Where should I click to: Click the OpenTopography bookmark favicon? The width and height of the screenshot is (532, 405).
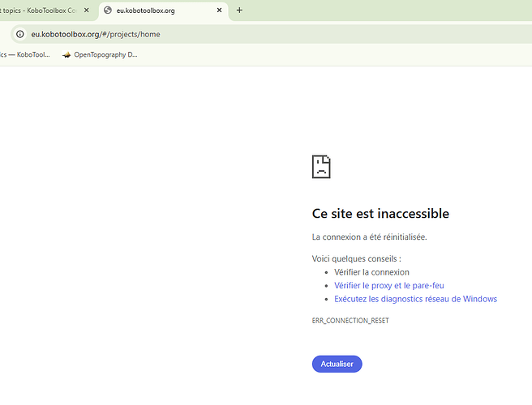[x=66, y=55]
